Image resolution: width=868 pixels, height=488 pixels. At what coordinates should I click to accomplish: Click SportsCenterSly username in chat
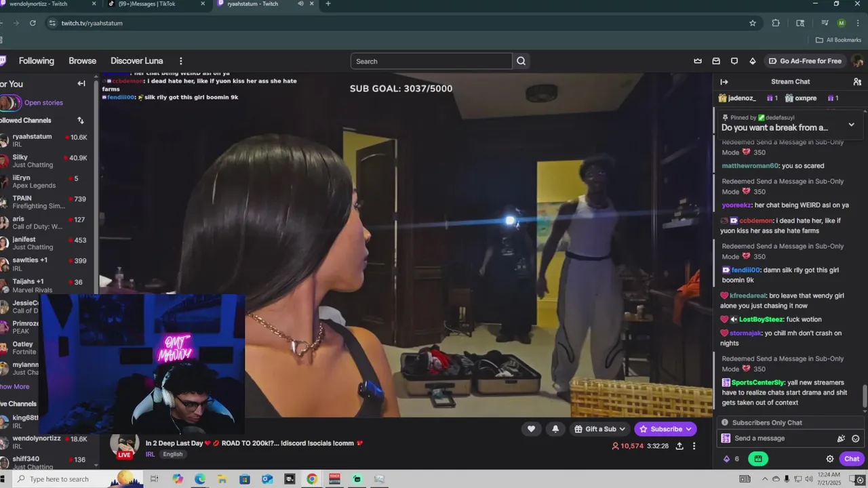[757, 382]
